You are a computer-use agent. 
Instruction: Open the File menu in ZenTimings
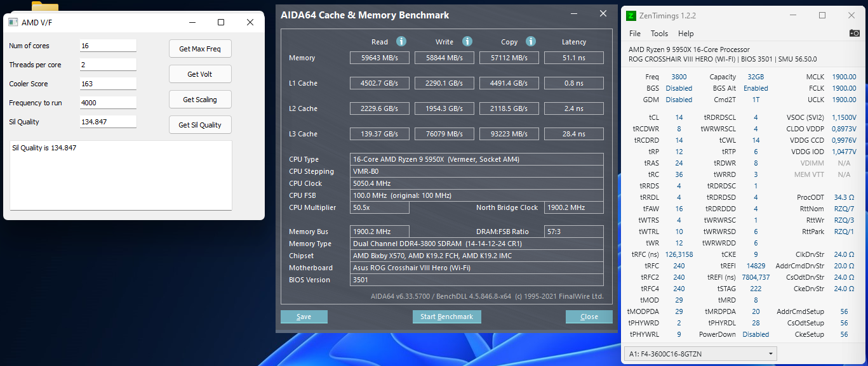(x=635, y=34)
